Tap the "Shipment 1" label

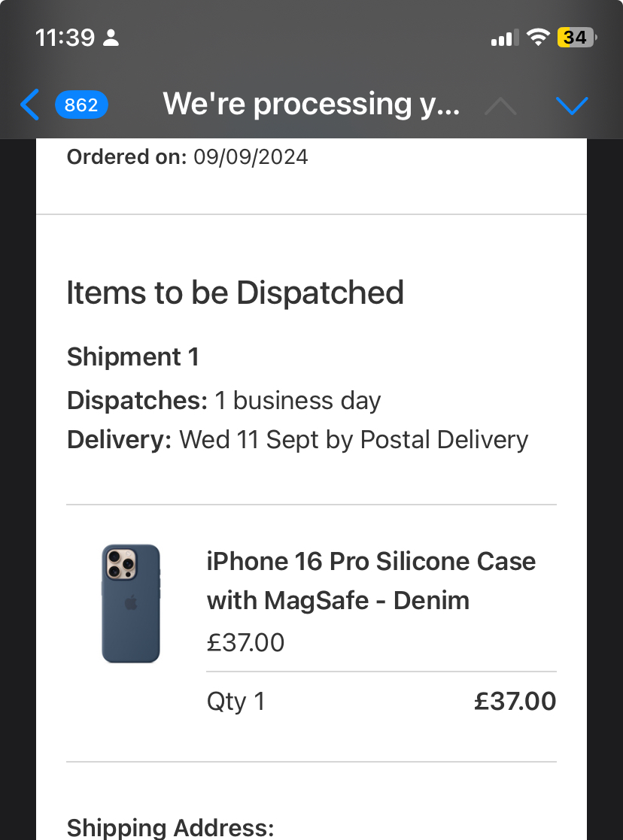tap(133, 356)
